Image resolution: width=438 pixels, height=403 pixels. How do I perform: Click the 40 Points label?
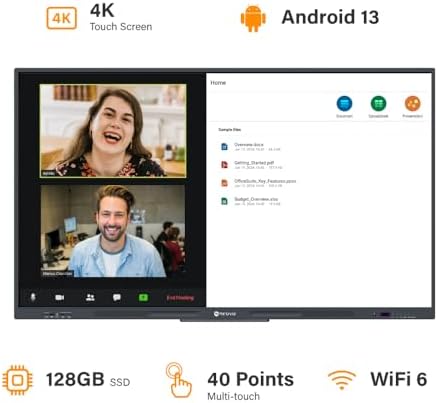click(x=251, y=379)
